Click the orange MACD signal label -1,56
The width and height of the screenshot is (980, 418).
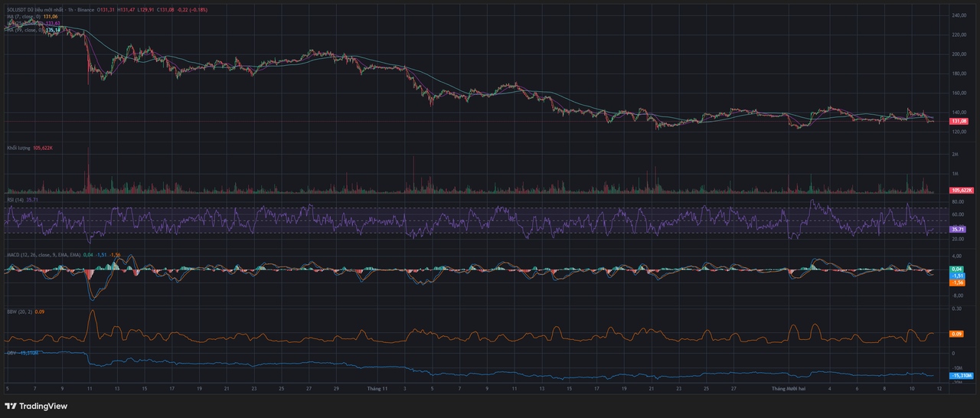pos(957,282)
